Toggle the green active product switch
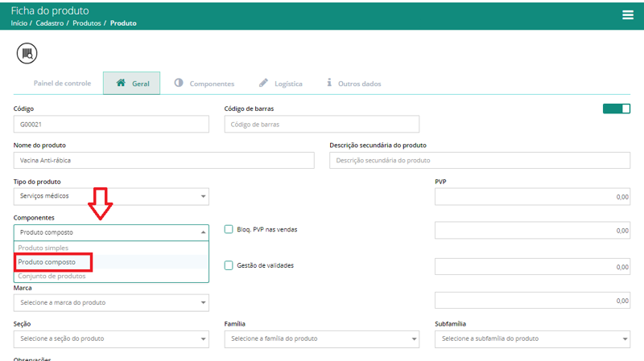This screenshot has width=644, height=361. (616, 109)
